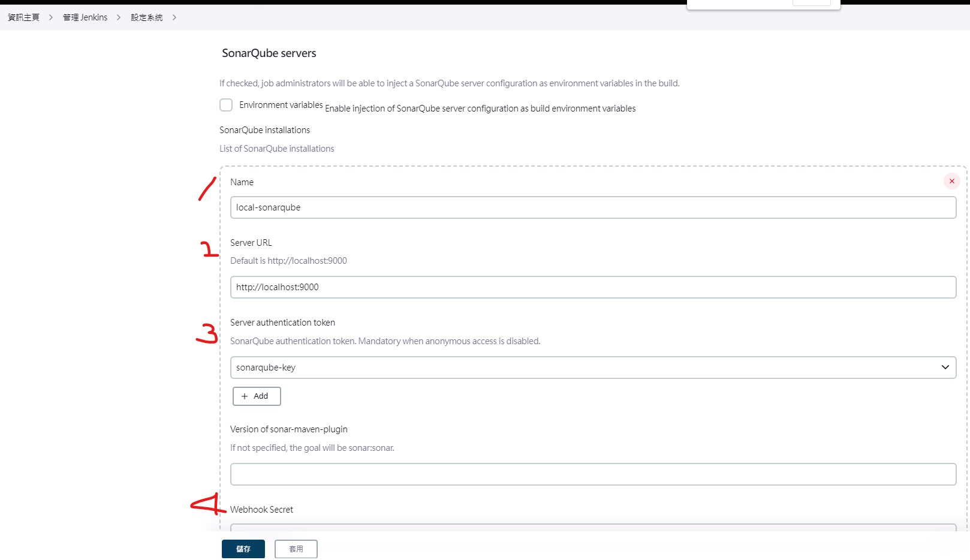
Task: Click the 'List of SonarQube installations' text
Action: (x=276, y=149)
